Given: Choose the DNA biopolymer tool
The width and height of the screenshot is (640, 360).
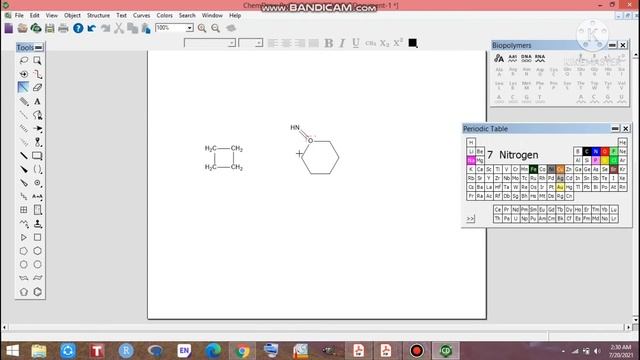Looking at the screenshot, I should click(x=526, y=58).
